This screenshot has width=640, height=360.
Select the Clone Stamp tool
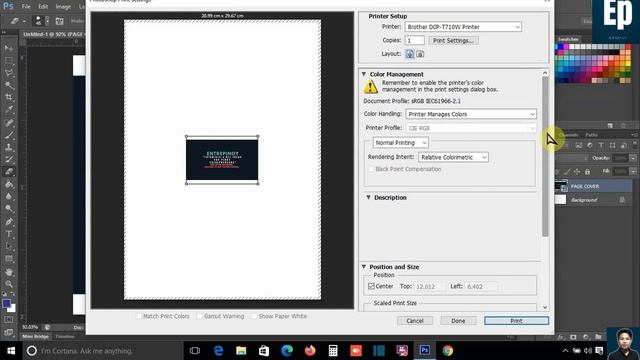pyautogui.click(x=9, y=147)
